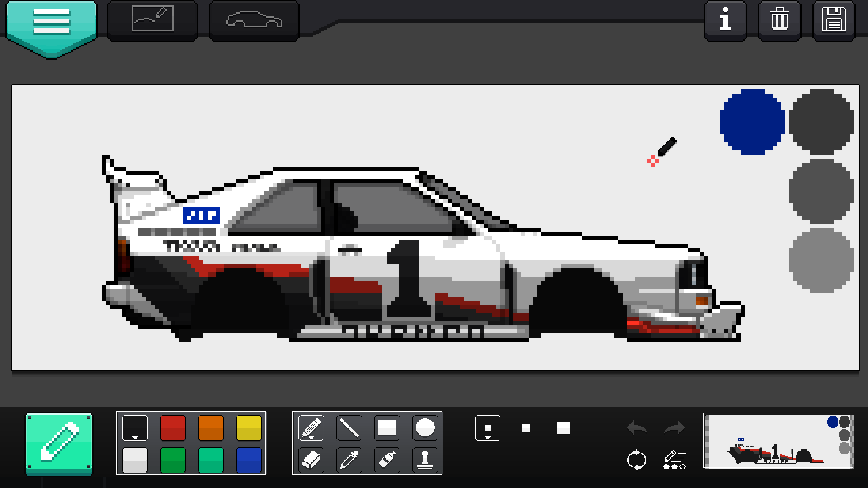The height and width of the screenshot is (488, 868).
Task: Click the large green pencil mode button
Action: (59, 444)
